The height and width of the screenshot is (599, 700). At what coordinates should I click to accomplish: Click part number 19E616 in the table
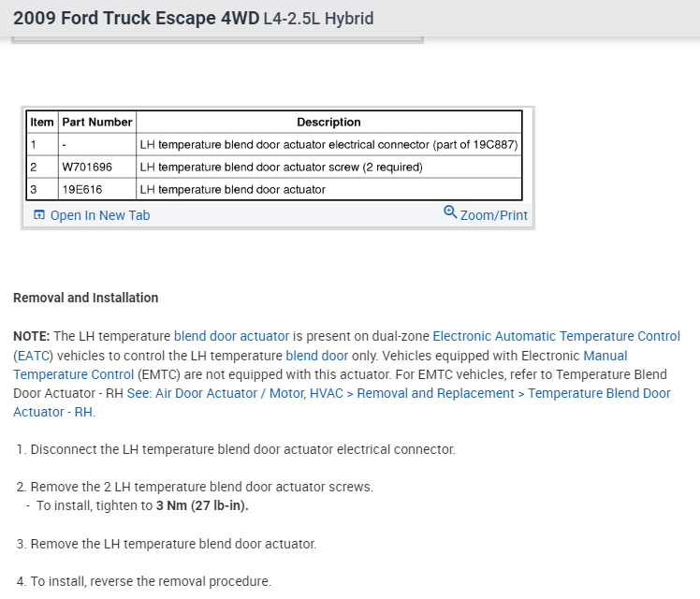[x=82, y=189]
